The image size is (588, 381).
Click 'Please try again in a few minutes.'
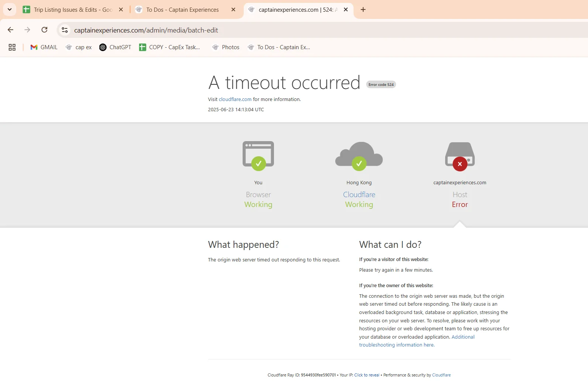pyautogui.click(x=396, y=270)
